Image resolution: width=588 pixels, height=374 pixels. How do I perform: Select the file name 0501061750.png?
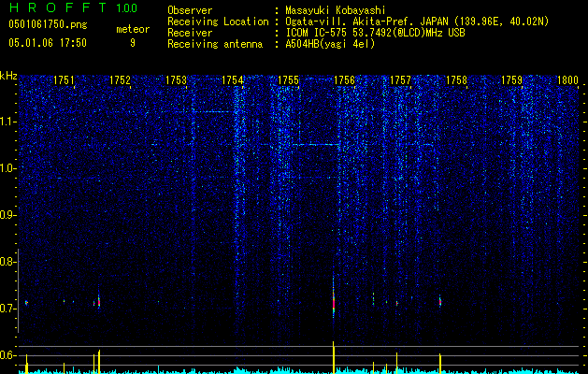pyautogui.click(x=48, y=25)
